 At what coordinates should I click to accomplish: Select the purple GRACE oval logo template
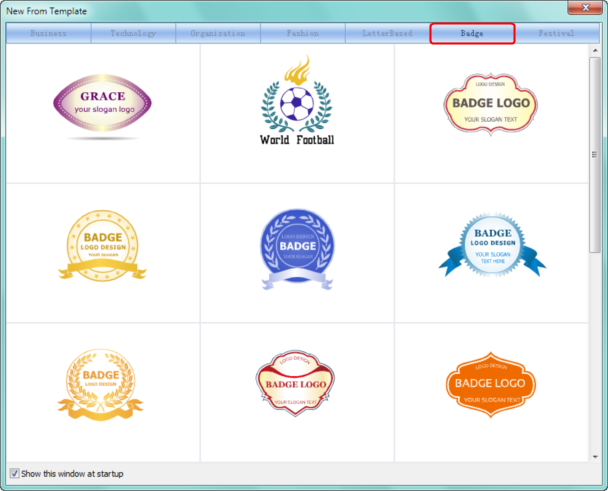(102, 104)
